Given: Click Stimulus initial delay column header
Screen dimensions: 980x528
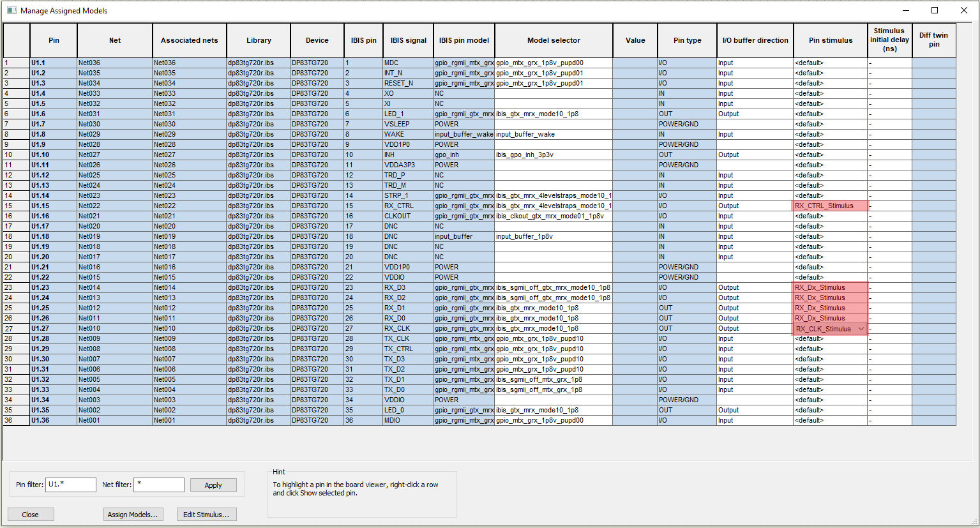Looking at the screenshot, I should 890,40.
